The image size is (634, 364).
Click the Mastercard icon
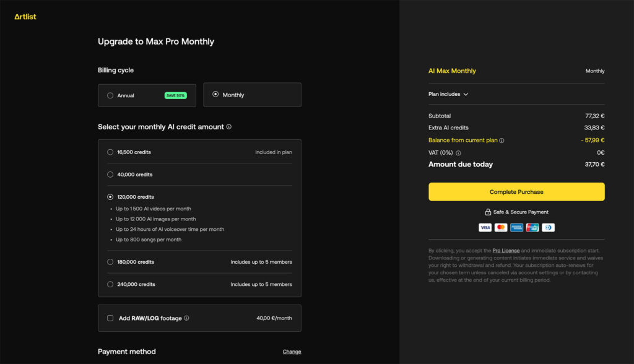click(501, 228)
